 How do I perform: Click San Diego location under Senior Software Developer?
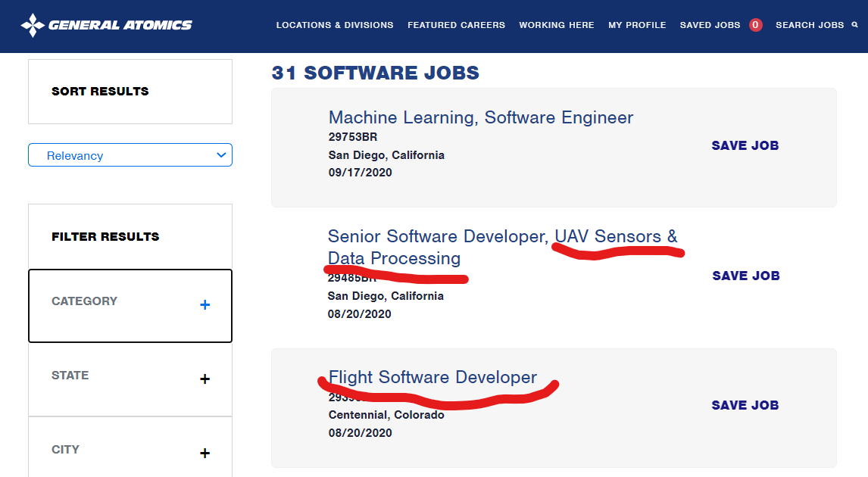click(x=386, y=296)
